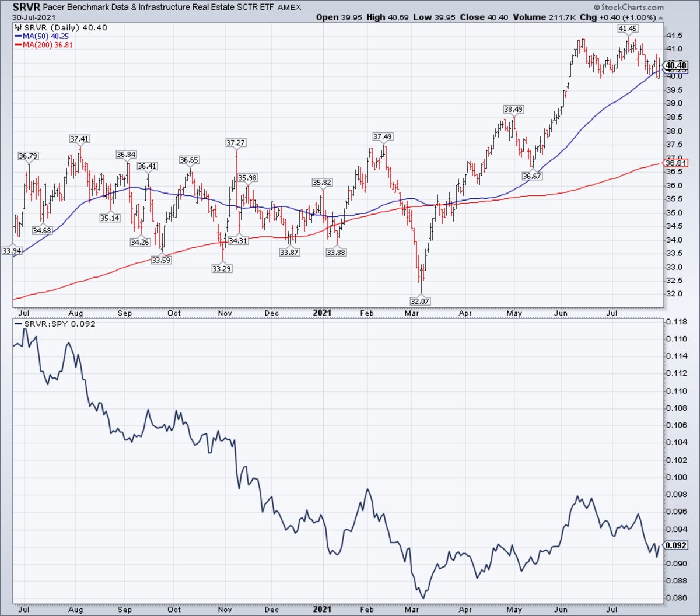This screenshot has width=700, height=616.
Task: Click the bold 40.40 current price tag on axis
Action: [676, 65]
